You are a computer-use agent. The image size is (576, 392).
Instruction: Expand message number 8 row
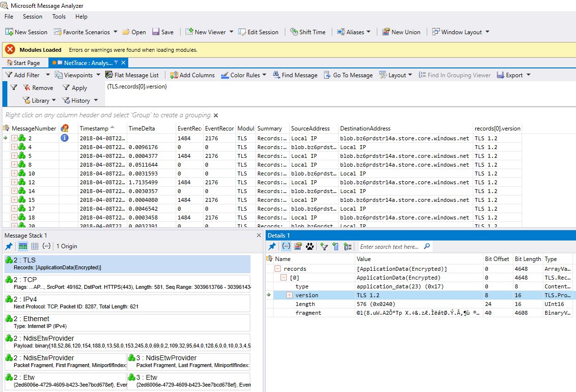[x=14, y=164]
